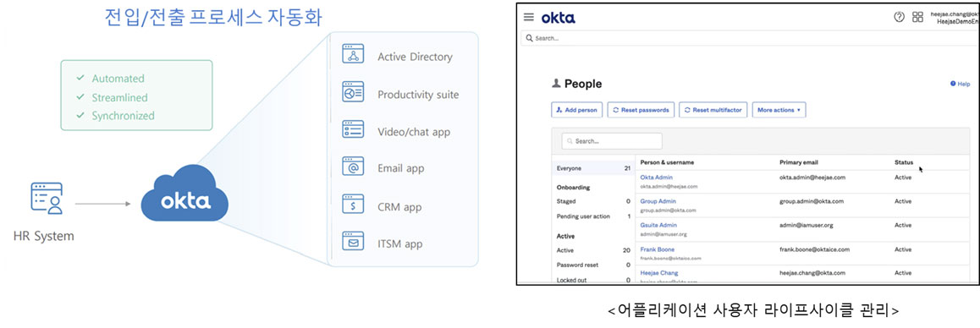The height and width of the screenshot is (328, 980).
Task: Focus the top Okta Search field
Action: (749, 38)
